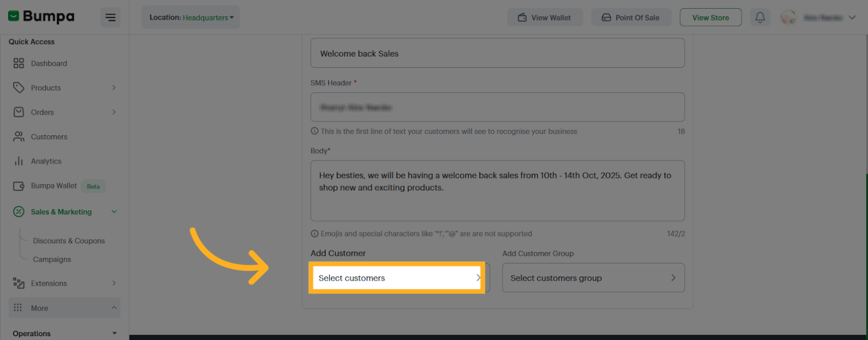
Task: Click the Analytics bar chart icon
Action: point(19,161)
